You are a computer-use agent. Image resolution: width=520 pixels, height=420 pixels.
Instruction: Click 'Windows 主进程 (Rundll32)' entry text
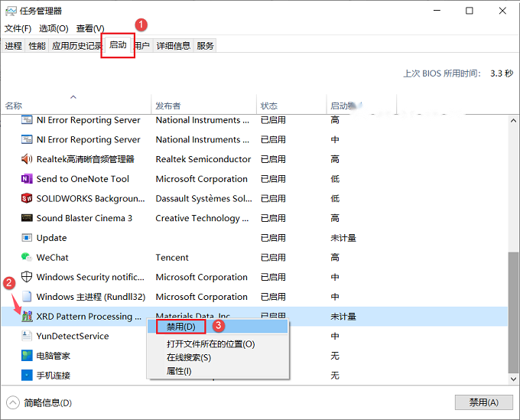point(91,297)
